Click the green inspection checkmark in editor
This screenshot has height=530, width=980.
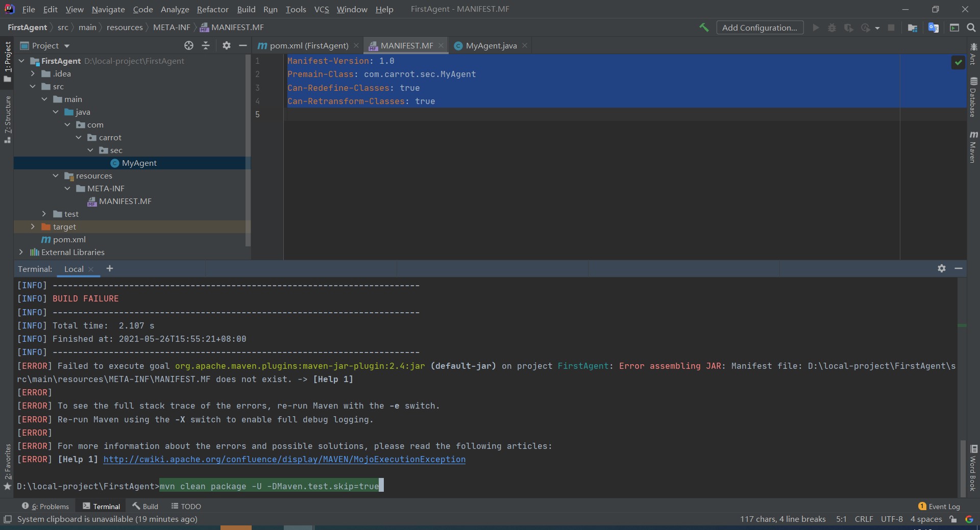(x=958, y=62)
